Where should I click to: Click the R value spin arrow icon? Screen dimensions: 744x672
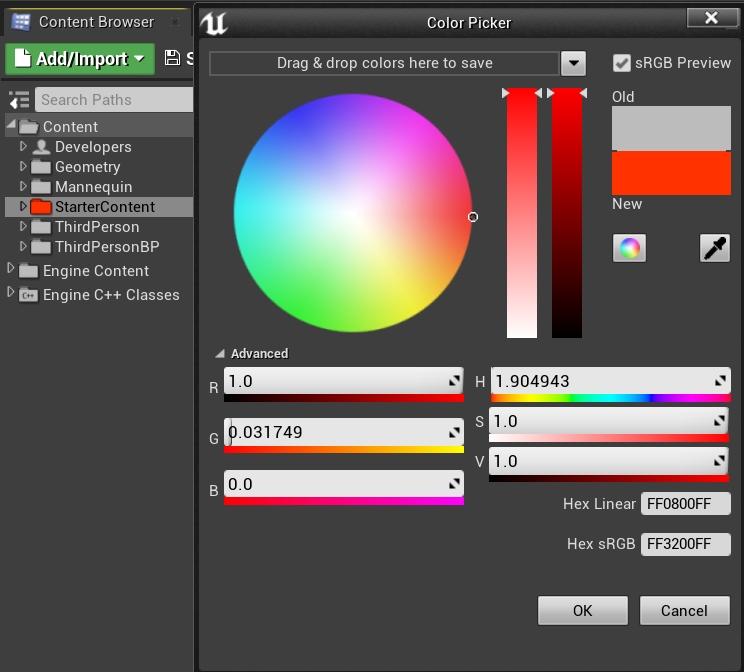point(455,381)
